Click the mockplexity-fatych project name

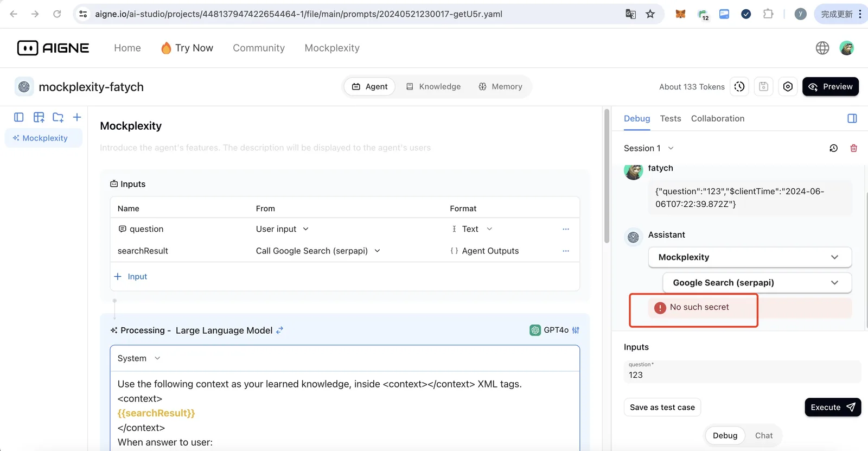[91, 87]
